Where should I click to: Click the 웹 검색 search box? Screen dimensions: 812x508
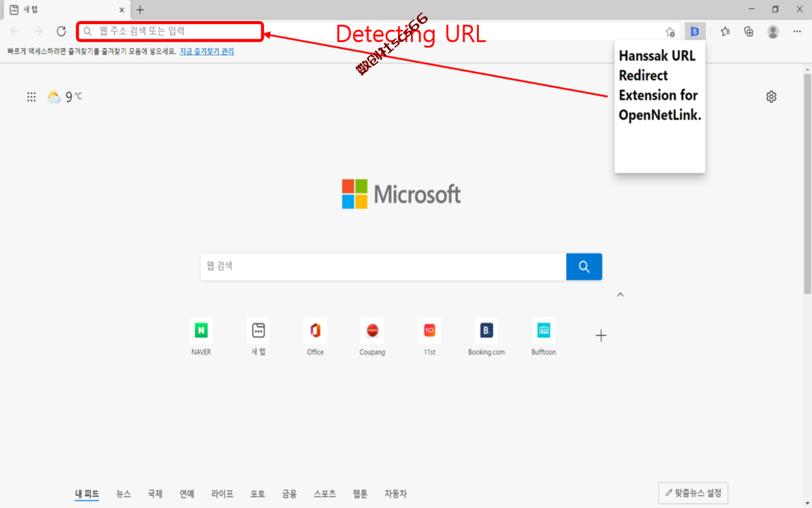click(383, 267)
